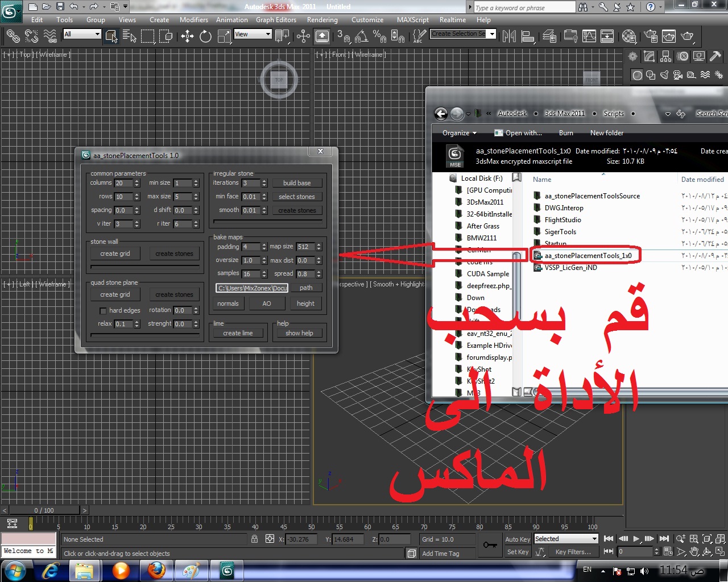Open Edit Named Selection Sets
The width and height of the screenshot is (728, 582).
coord(418,36)
